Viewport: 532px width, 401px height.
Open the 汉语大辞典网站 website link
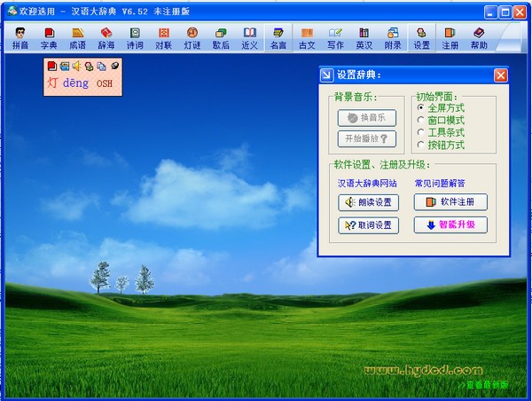tap(367, 184)
